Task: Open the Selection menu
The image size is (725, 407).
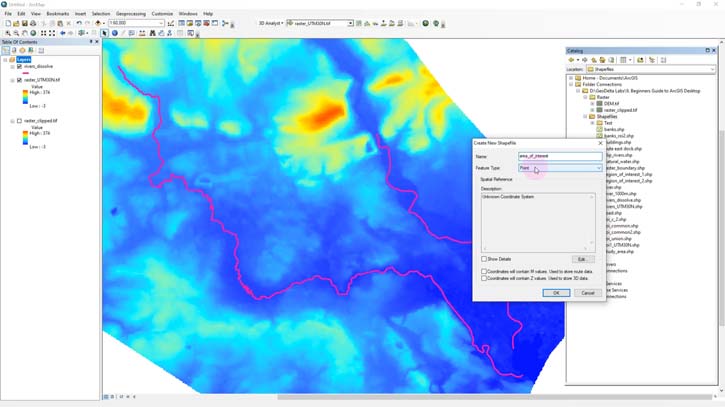Action: pos(101,14)
